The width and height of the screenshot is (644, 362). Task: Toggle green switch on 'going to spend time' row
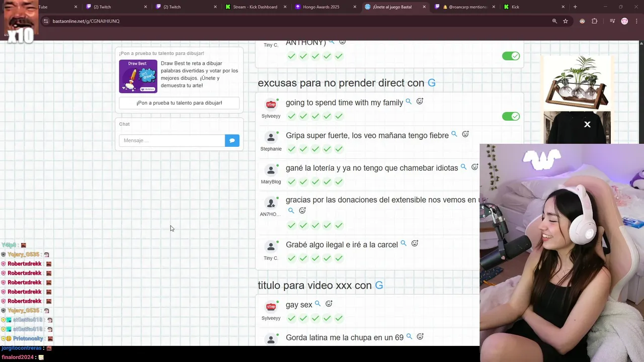click(511, 116)
